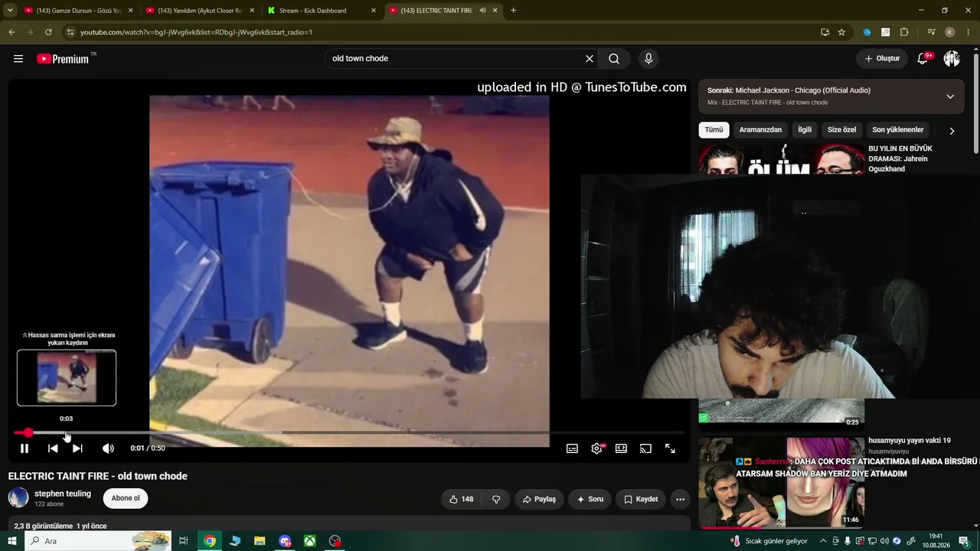The height and width of the screenshot is (551, 980).
Task: Open more actions three-dot menu under video
Action: click(x=680, y=499)
